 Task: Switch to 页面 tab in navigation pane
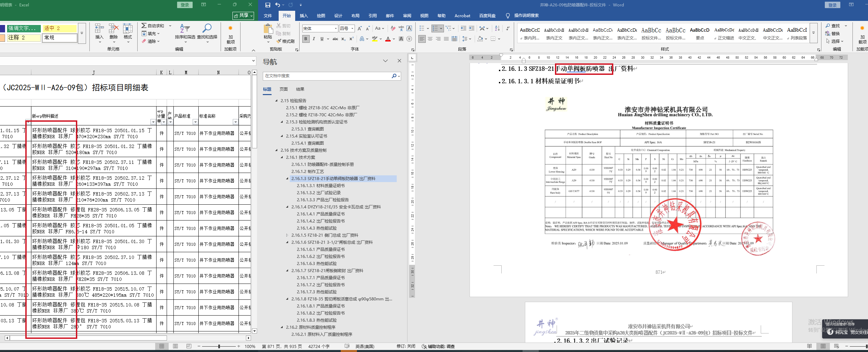coord(283,89)
